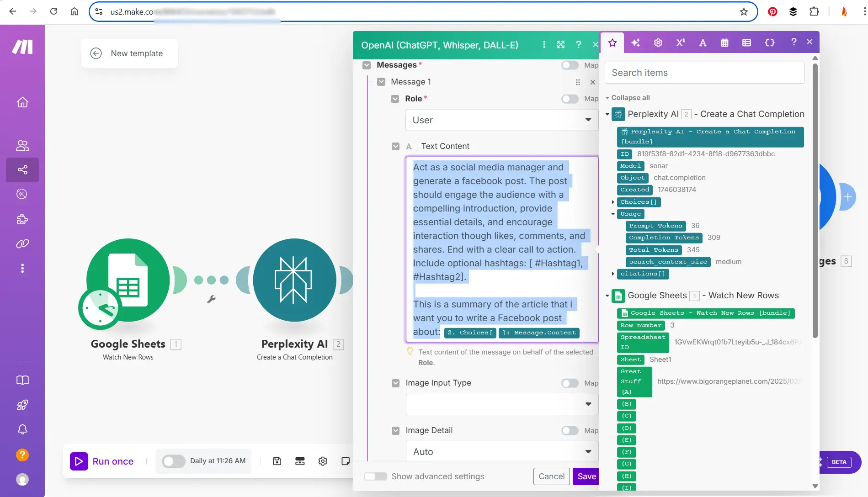Click the scenario inputs icon in toolbar
868x497 pixels.
[x=300, y=461]
